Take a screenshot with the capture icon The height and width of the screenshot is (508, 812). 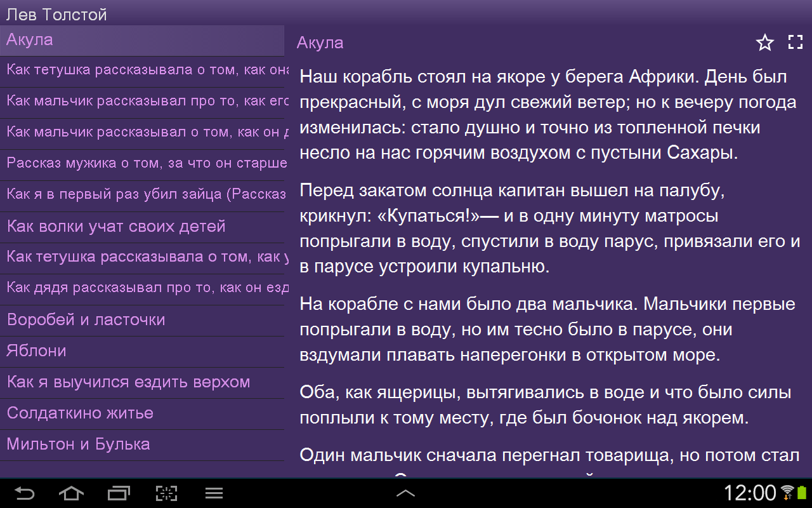166,493
